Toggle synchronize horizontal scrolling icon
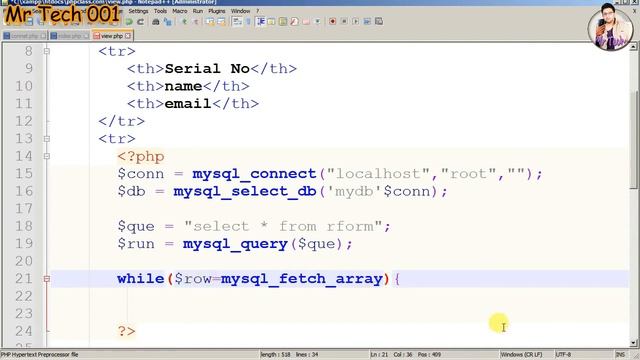Screen dimensions: 640x360 point(221,22)
